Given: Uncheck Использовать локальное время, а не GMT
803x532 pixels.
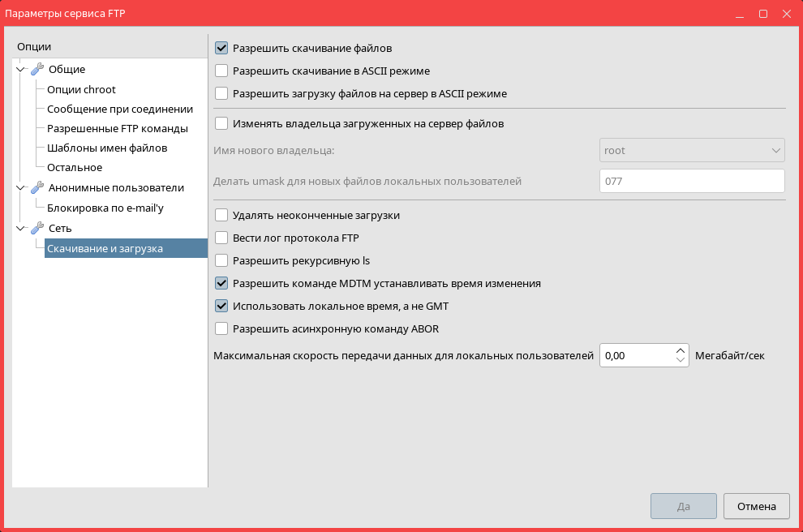Looking at the screenshot, I should pos(221,307).
